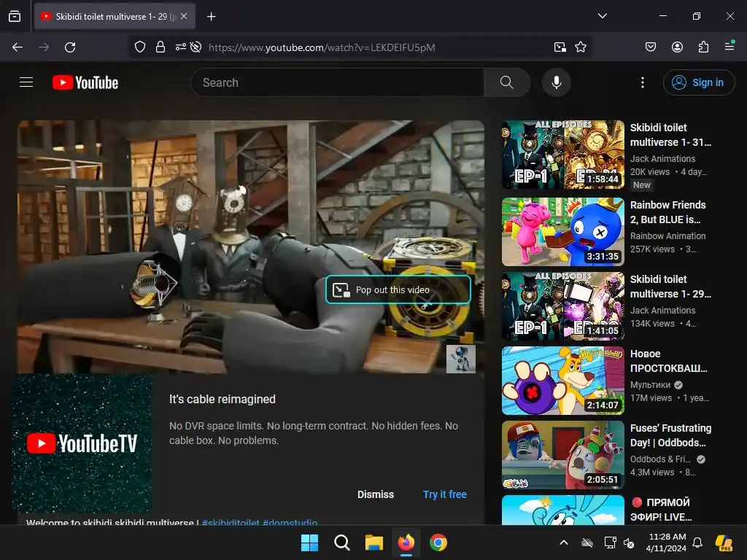The height and width of the screenshot is (560, 747).
Task: Open YouTube guide hamburger menu
Action: (26, 82)
